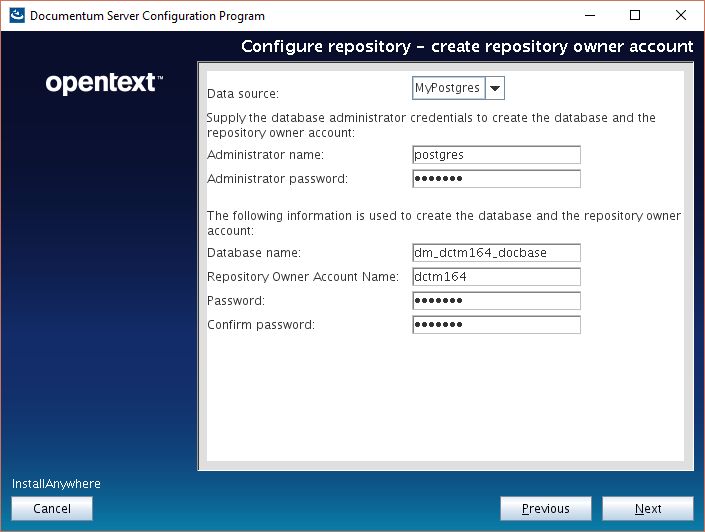Select the Repository Owner Account Name field
705x532 pixels.
coord(496,277)
